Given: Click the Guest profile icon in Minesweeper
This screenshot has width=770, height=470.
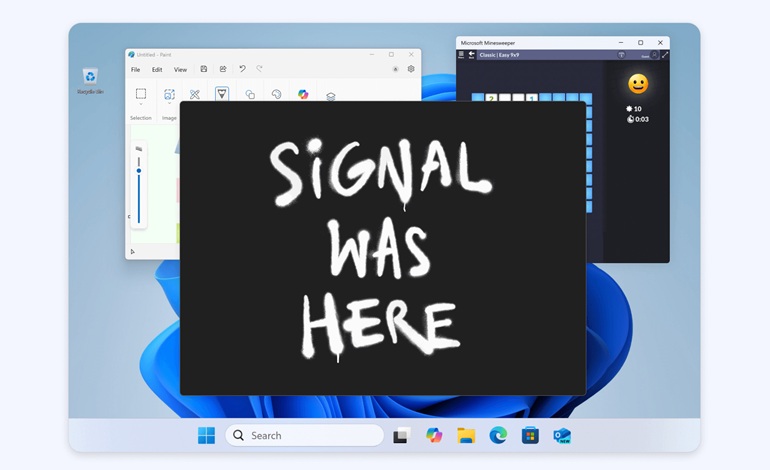Looking at the screenshot, I should click(654, 55).
